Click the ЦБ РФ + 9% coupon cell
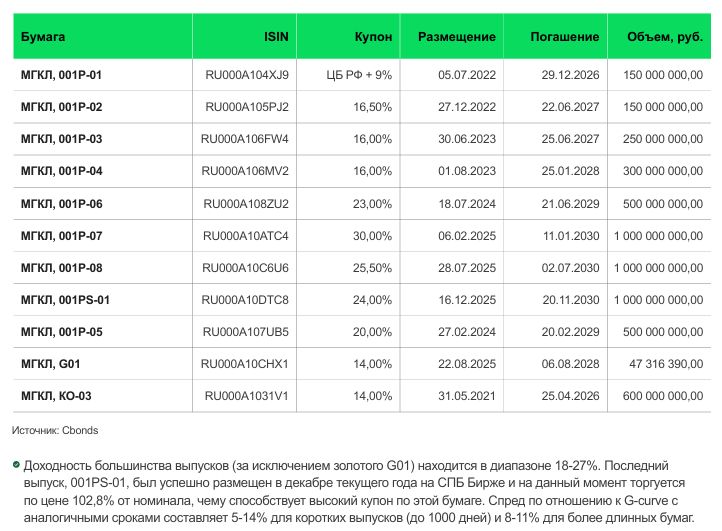The image size is (722, 531). pyautogui.click(x=359, y=75)
